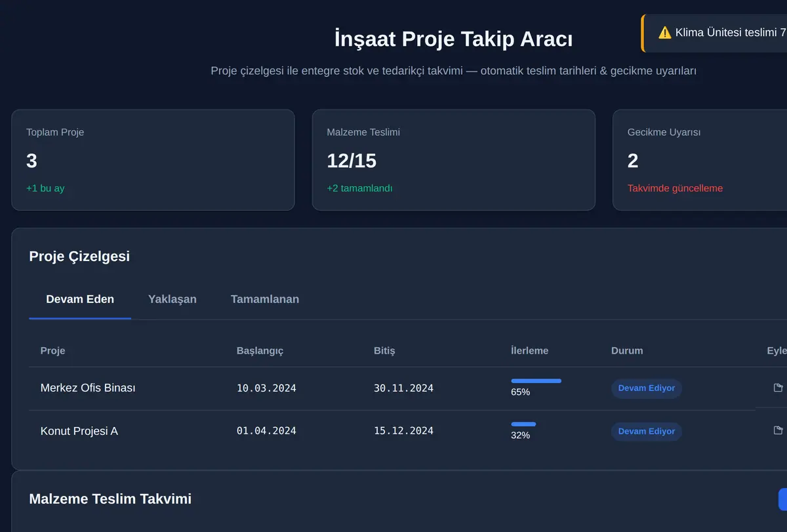This screenshot has height=532, width=787.
Task: Click the İnşaat Proje Takip Aracı title
Action: point(453,39)
